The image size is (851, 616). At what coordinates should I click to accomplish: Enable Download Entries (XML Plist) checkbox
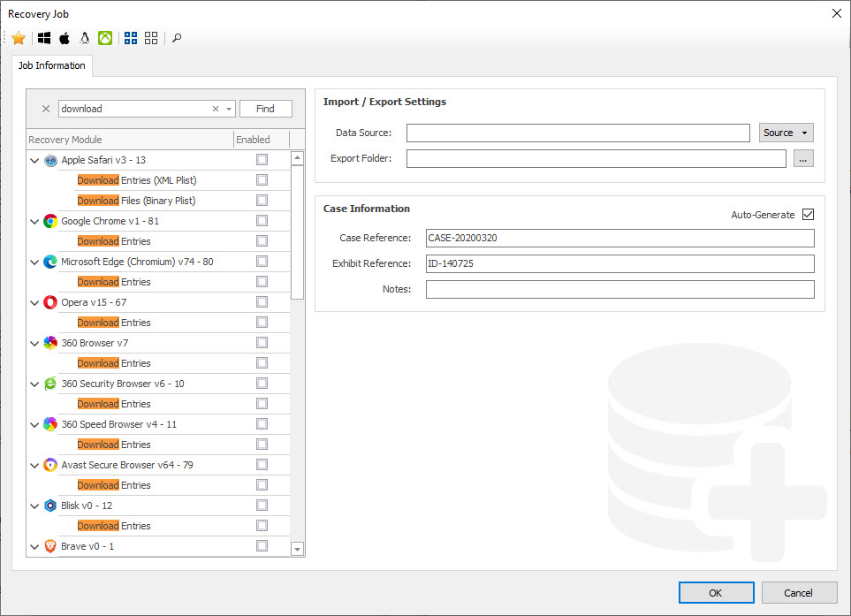[x=262, y=179]
